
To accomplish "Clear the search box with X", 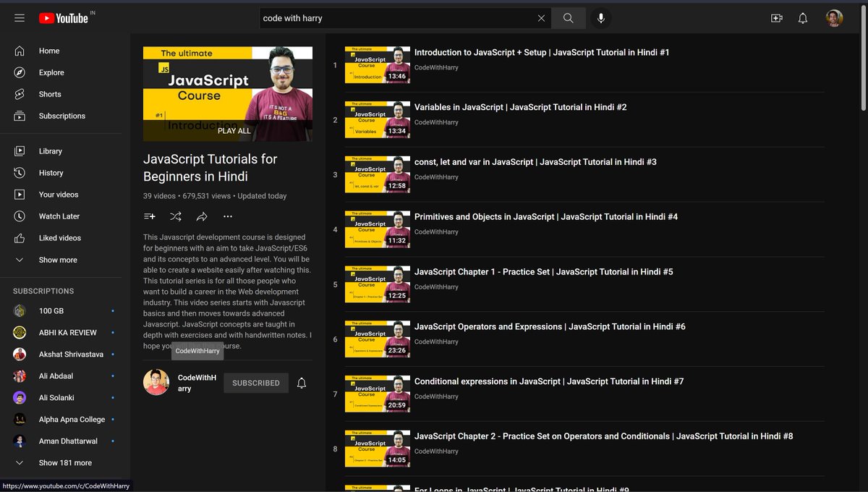I will 541,18.
